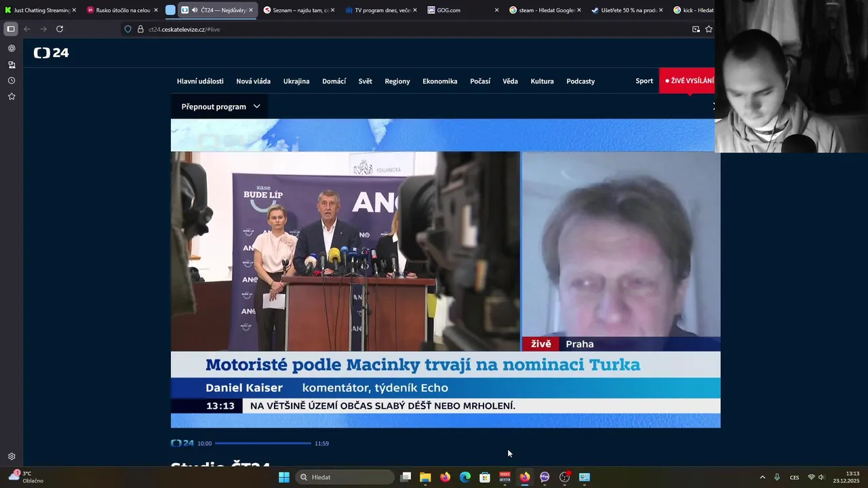868x488 pixels.
Task: Reload the page with refresh icon
Action: (60, 29)
